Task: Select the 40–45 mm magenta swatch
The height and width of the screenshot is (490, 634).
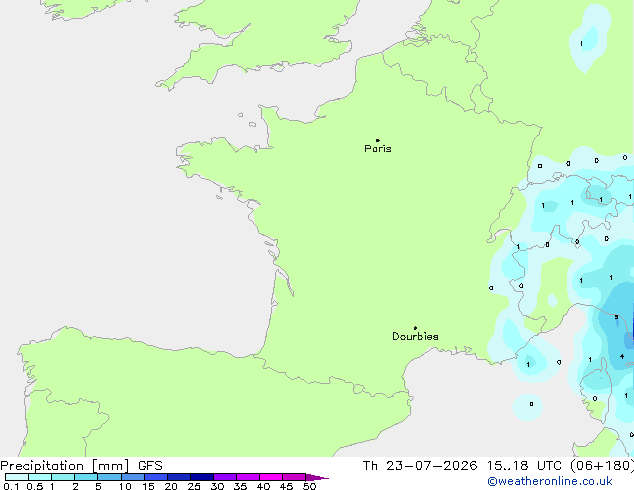Action: click(x=271, y=477)
